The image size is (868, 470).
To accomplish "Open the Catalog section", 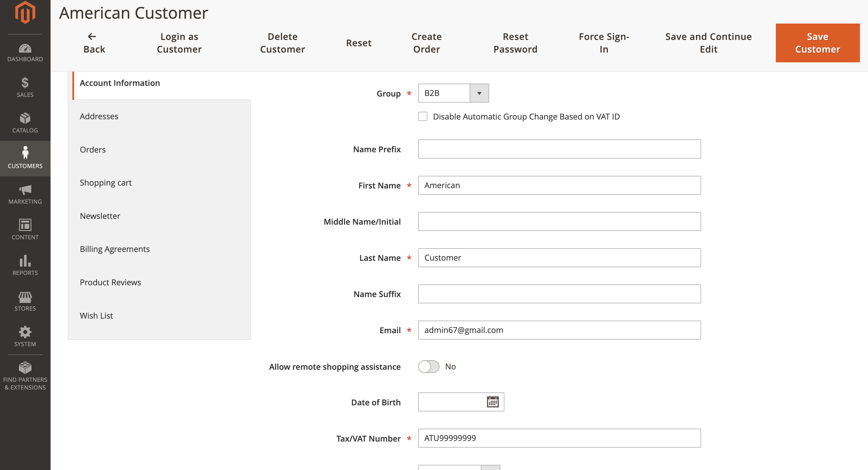I will pos(25,122).
